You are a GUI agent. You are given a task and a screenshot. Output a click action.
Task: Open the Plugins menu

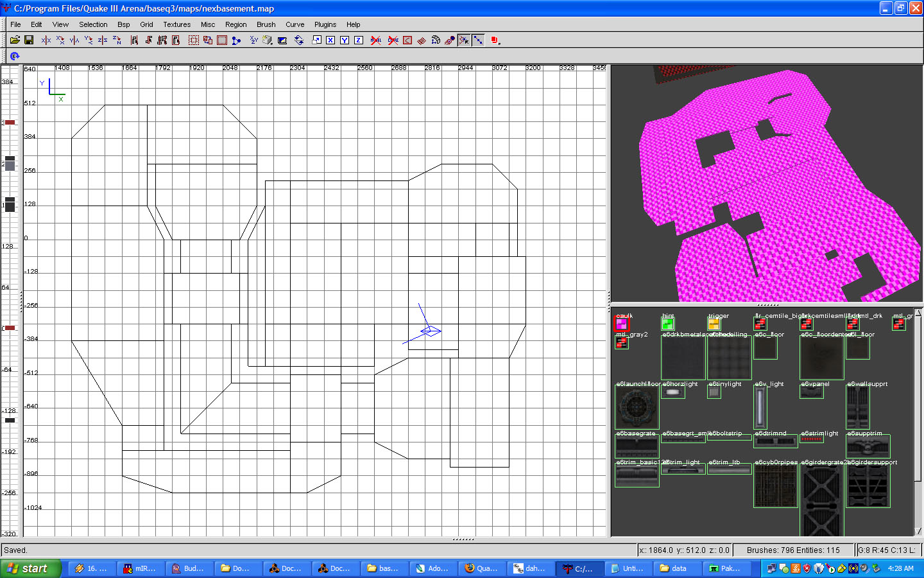coord(325,24)
